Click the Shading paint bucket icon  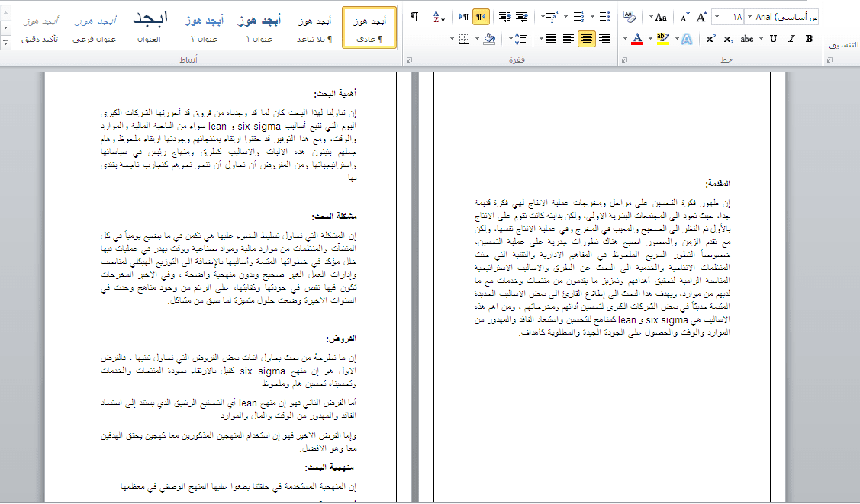point(489,39)
